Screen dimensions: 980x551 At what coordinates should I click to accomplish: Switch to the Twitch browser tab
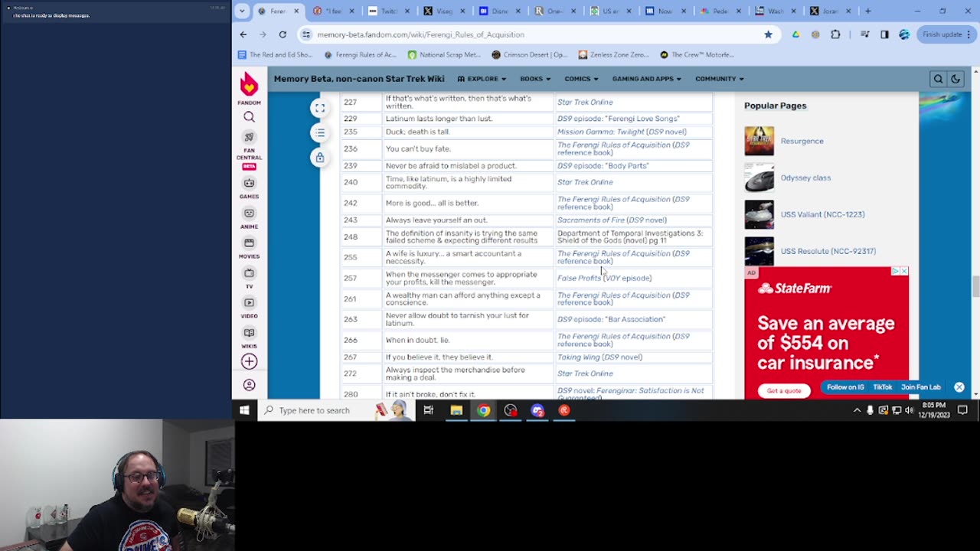coord(388,11)
